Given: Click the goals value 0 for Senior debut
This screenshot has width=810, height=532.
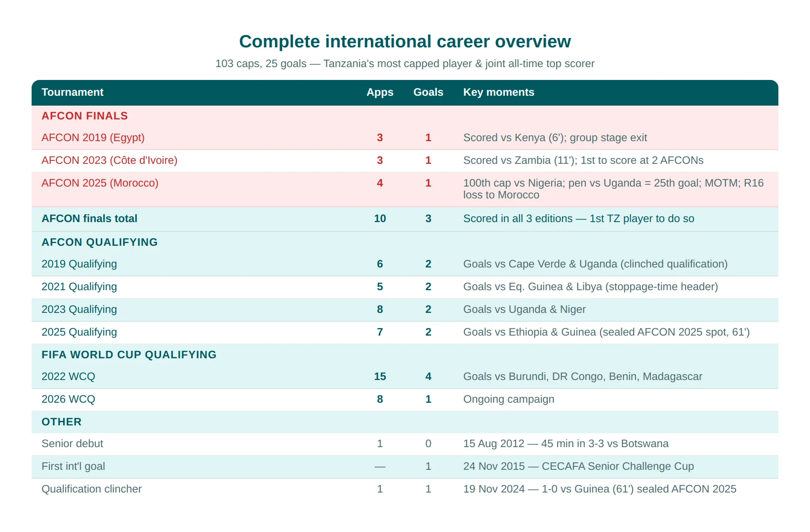Looking at the screenshot, I should click(x=428, y=444).
